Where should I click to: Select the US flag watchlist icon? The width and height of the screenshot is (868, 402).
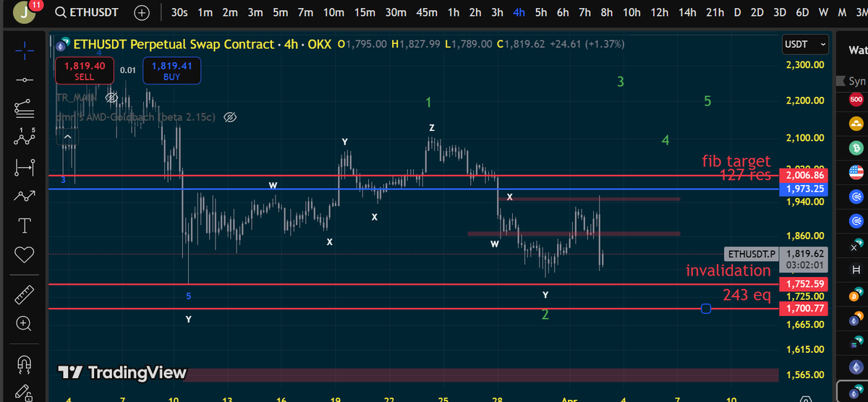(856, 171)
